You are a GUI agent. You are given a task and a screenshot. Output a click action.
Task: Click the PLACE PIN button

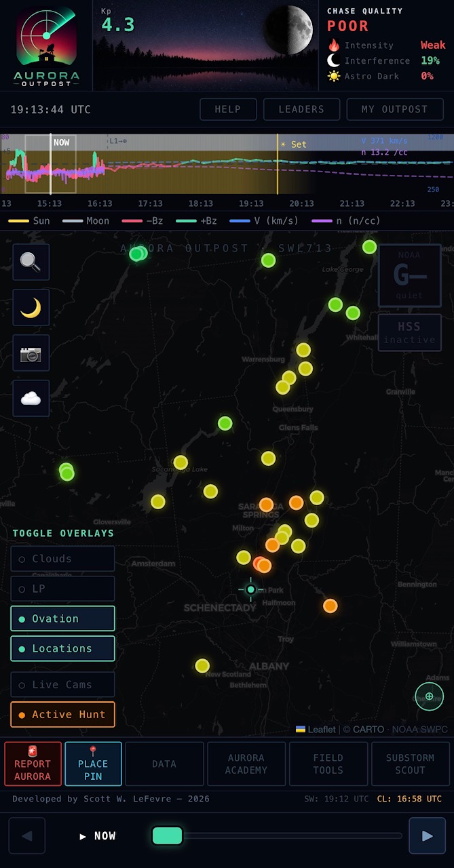(x=94, y=764)
